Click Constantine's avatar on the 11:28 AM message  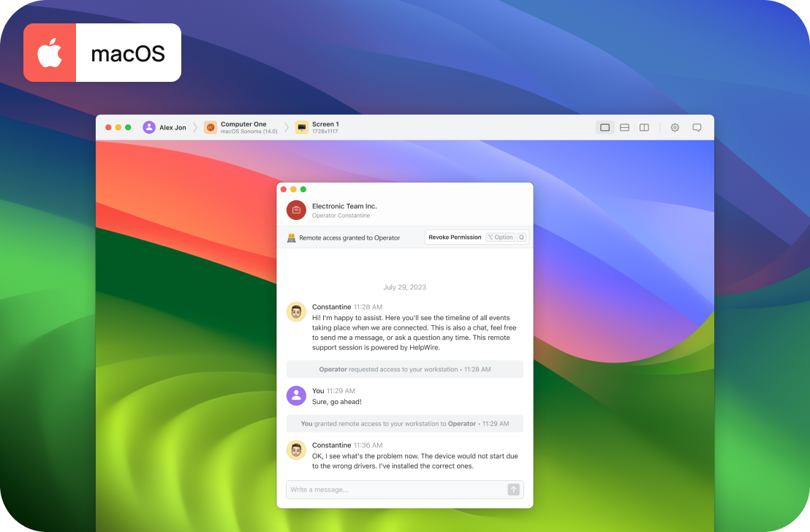tap(297, 312)
